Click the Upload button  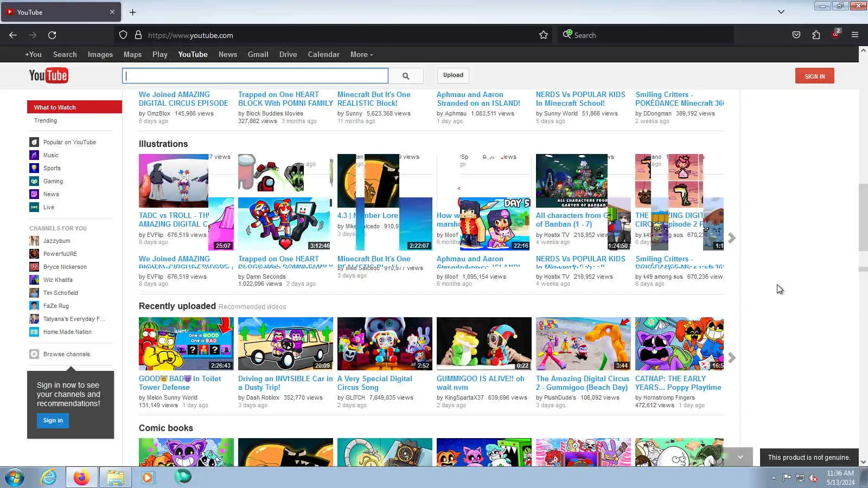pyautogui.click(x=453, y=75)
